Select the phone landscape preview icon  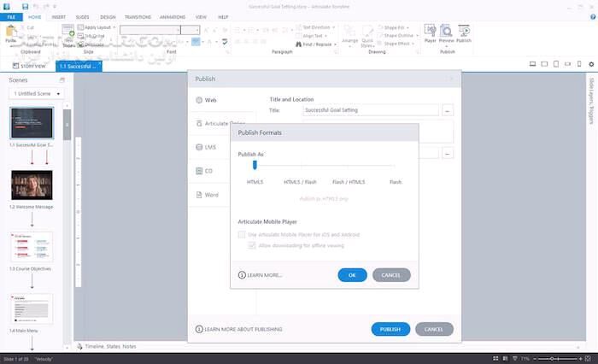click(567, 64)
